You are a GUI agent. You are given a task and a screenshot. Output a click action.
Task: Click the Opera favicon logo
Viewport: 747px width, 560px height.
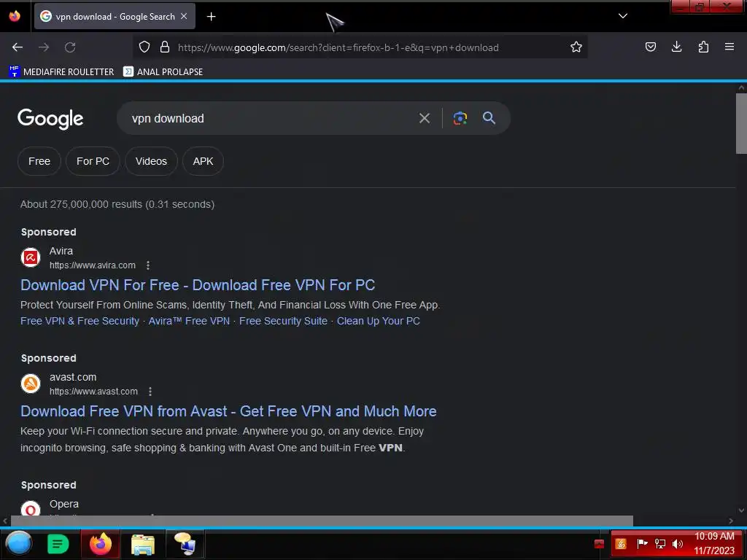31,508
